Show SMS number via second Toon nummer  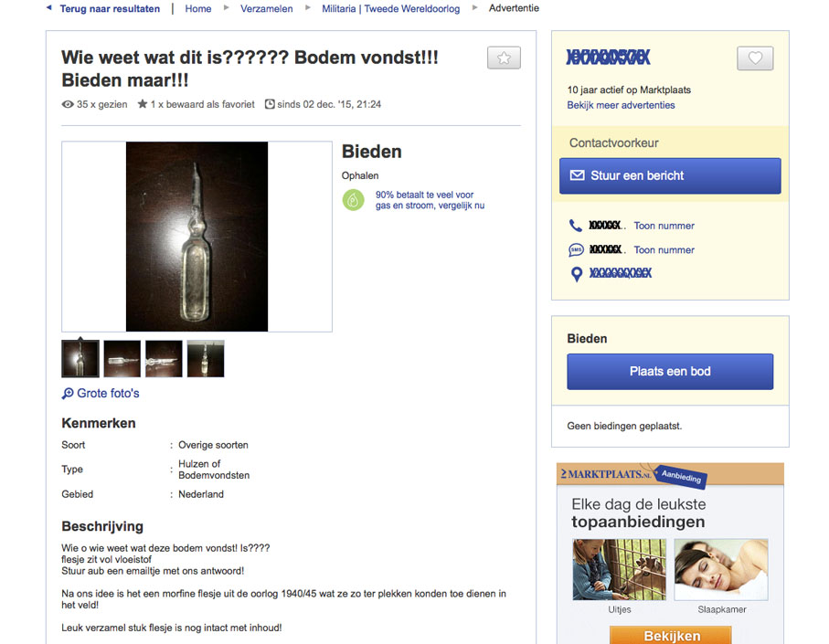664,250
